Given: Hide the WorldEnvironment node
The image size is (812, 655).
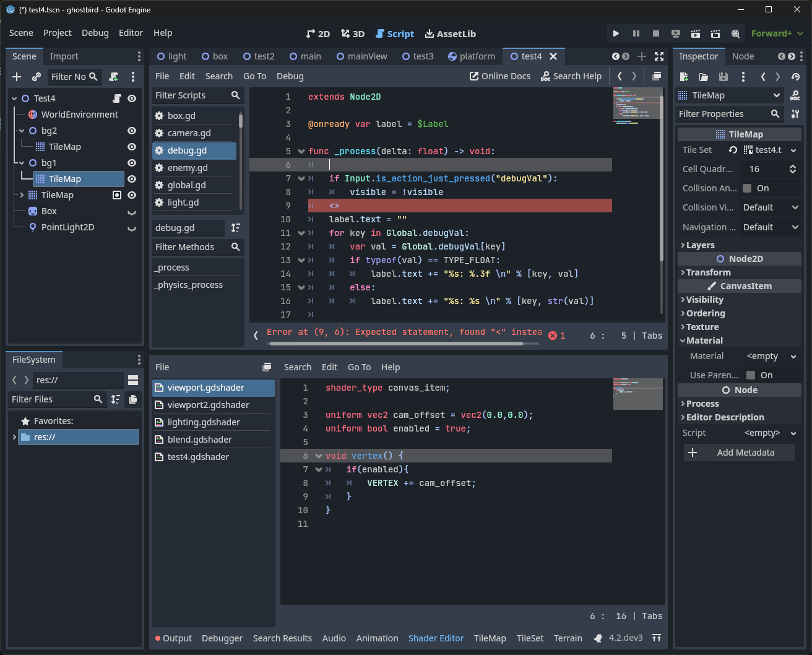Looking at the screenshot, I should pyautogui.click(x=131, y=115).
